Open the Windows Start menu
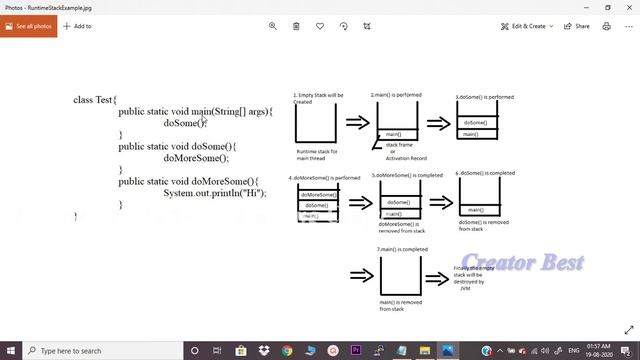This screenshot has width=640, height=360. pos(11,351)
